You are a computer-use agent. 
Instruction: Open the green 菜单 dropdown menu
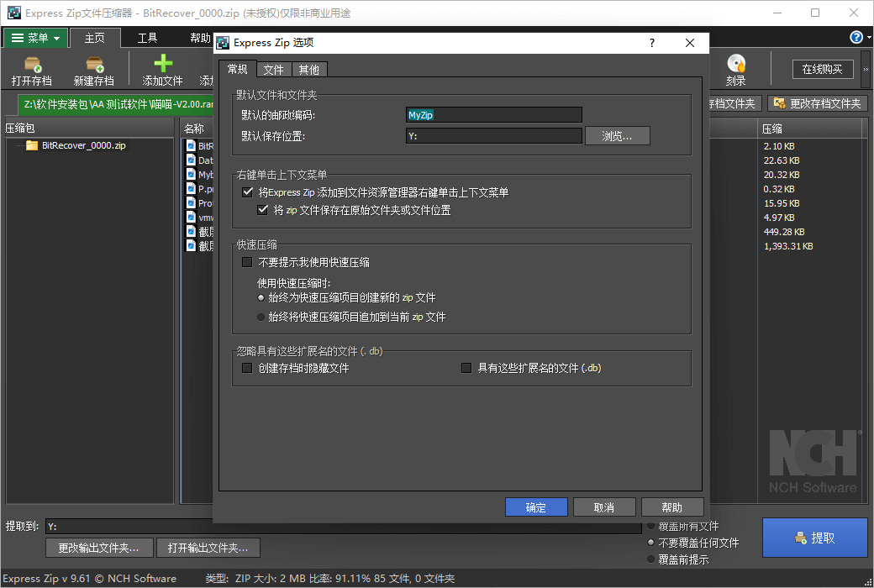click(35, 38)
